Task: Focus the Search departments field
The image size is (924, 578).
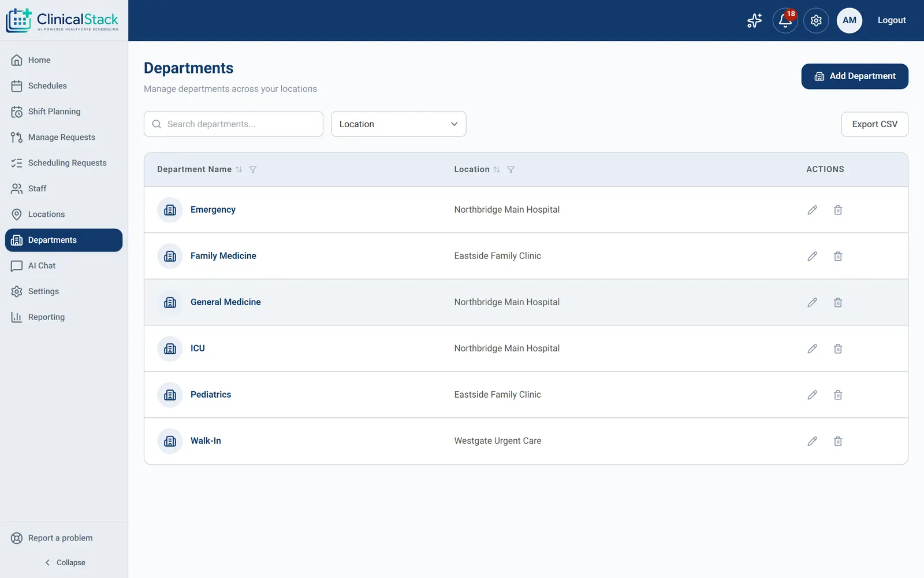Action: point(233,124)
